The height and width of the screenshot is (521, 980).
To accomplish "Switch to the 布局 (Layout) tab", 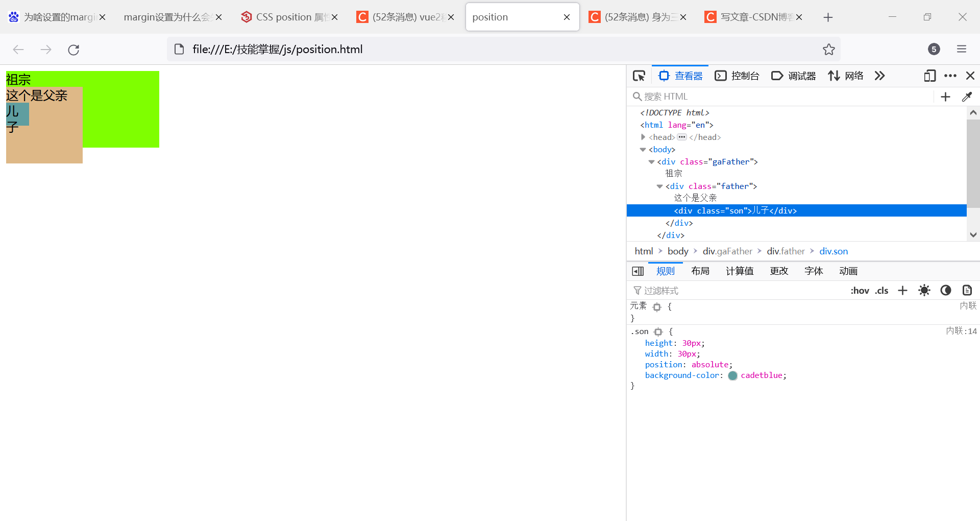I will [700, 271].
